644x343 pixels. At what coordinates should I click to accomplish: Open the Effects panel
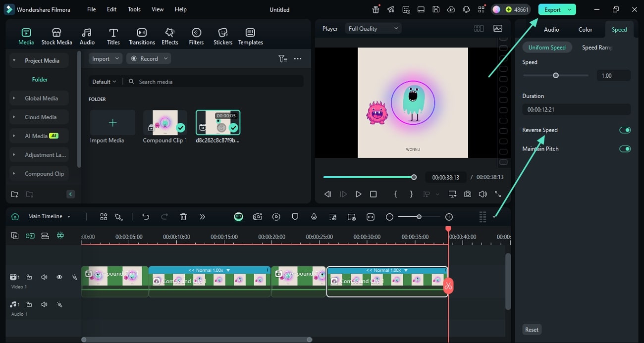[x=169, y=36]
